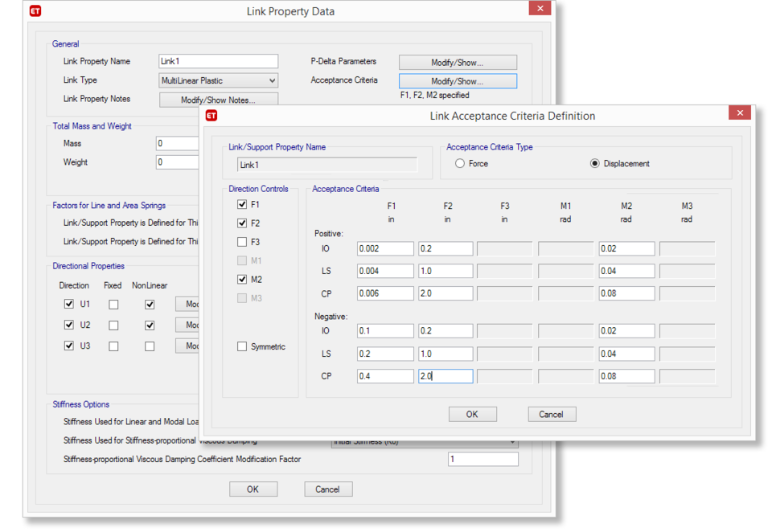Viewport: 772px width, 532px height.
Task: Check the Fixed box for direction U1
Action: click(x=112, y=304)
